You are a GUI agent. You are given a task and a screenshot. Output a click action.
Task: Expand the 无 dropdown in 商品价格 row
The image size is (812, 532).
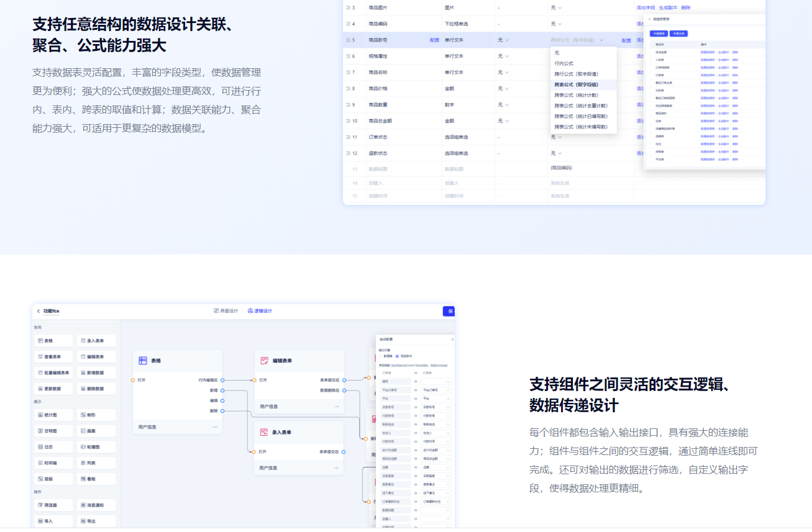coord(503,88)
